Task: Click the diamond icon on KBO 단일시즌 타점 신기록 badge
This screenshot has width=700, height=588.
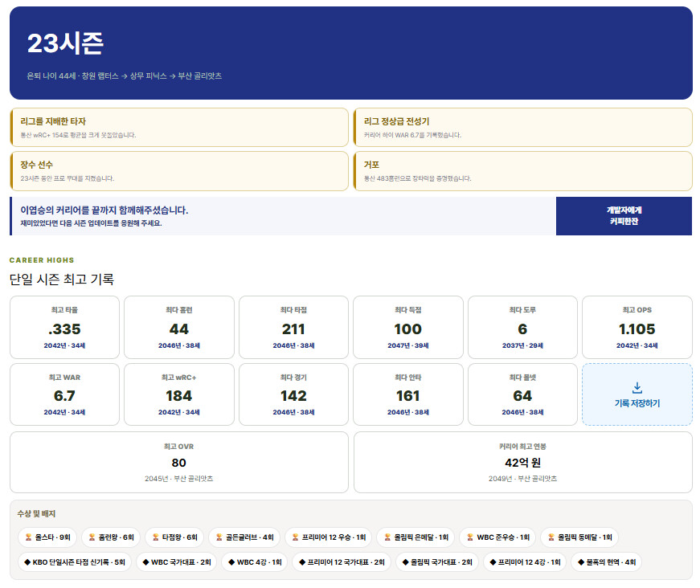Action: (27, 562)
